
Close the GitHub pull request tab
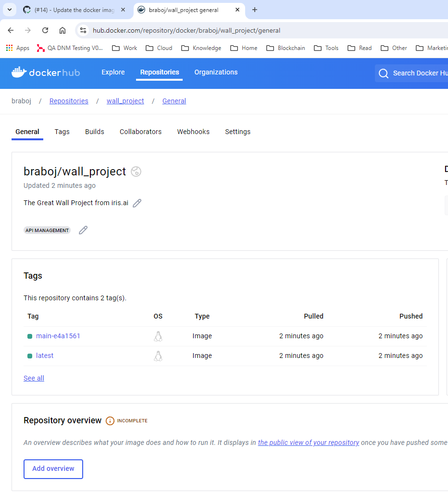coord(123,10)
